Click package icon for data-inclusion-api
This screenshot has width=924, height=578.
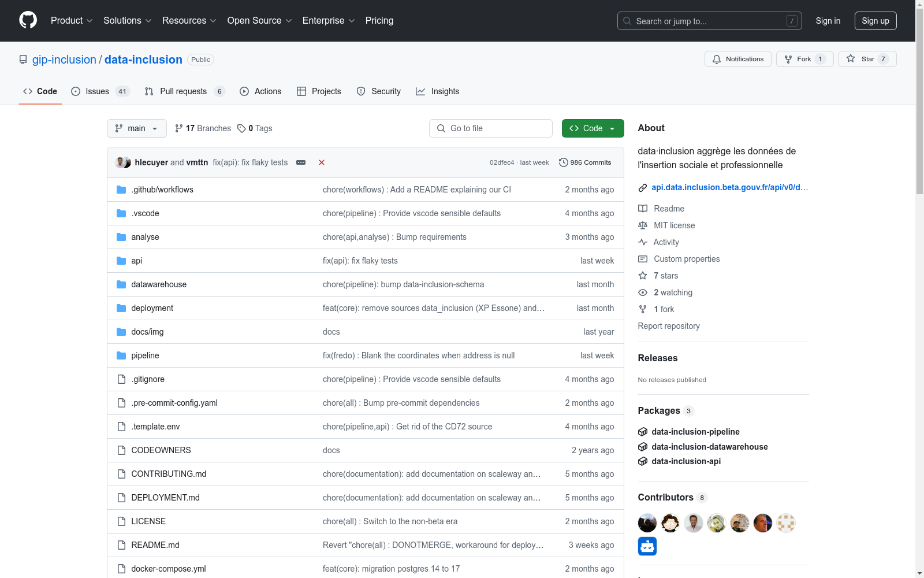(x=643, y=461)
